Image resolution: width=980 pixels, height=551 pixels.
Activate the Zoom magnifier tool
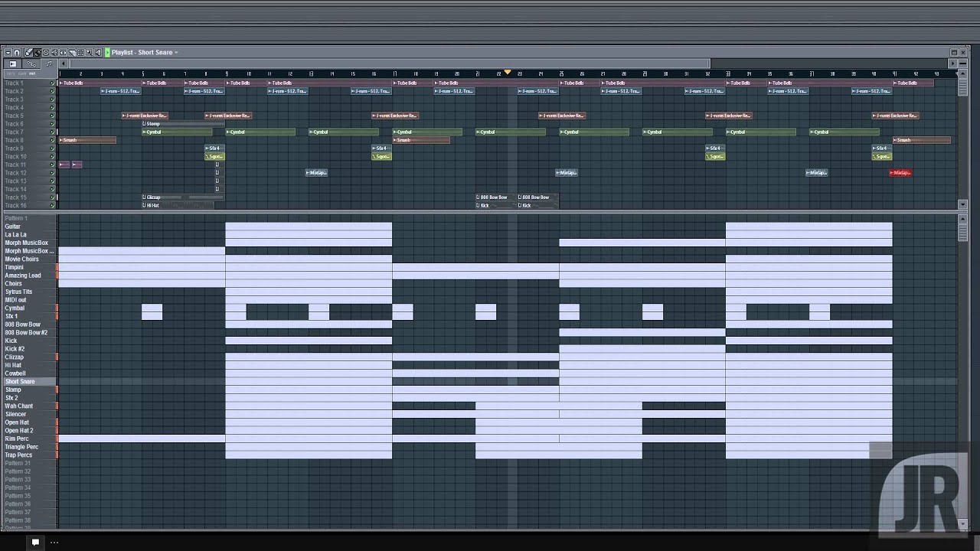coord(89,52)
